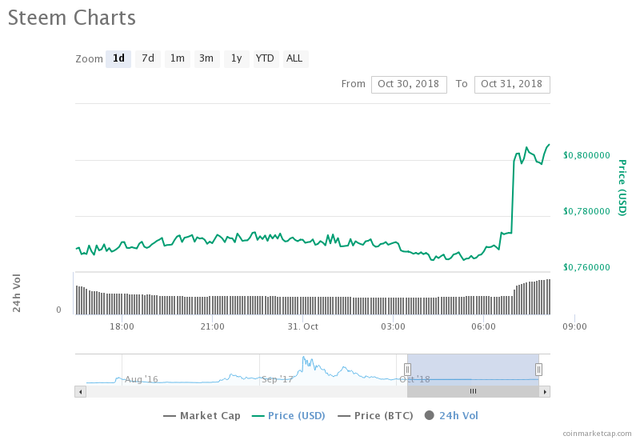Click the 18:00 time axis label

[122, 327]
